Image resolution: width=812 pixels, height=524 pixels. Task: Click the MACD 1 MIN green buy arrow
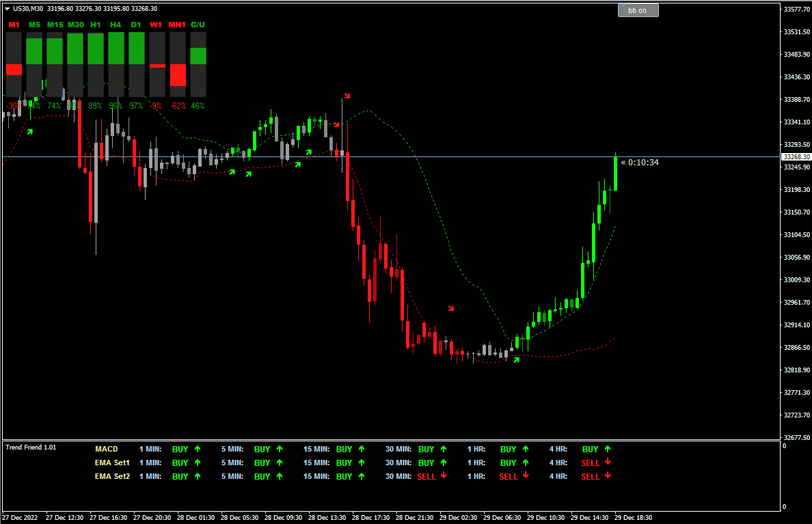pyautogui.click(x=198, y=449)
